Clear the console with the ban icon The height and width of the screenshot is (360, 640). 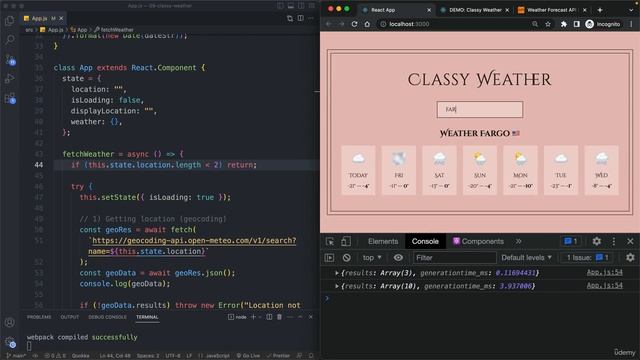pos(347,258)
